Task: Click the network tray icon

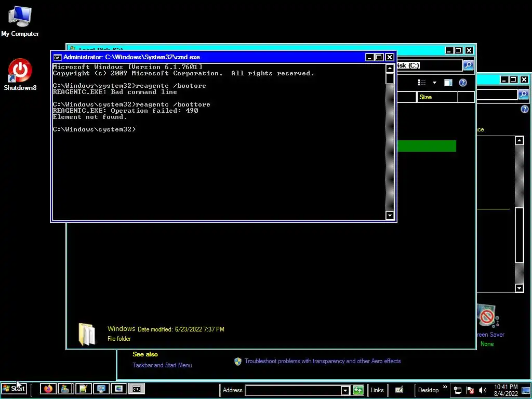Action: [458, 390]
